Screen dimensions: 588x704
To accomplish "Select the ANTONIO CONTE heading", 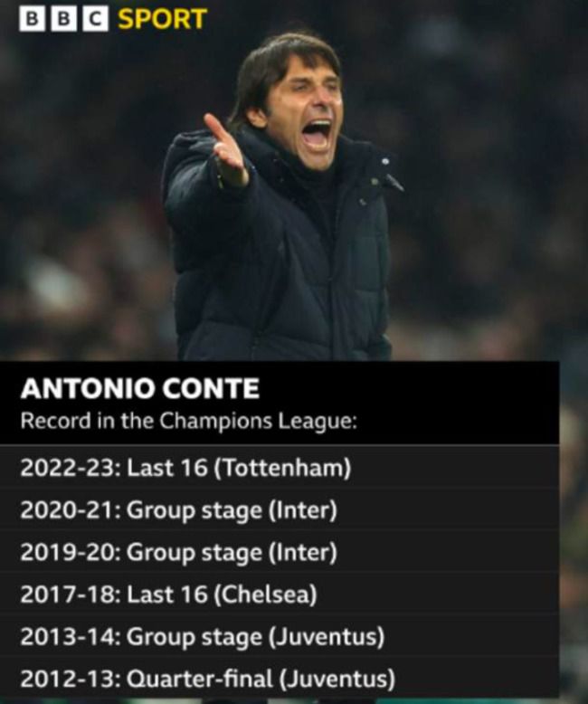I will pyautogui.click(x=139, y=389).
